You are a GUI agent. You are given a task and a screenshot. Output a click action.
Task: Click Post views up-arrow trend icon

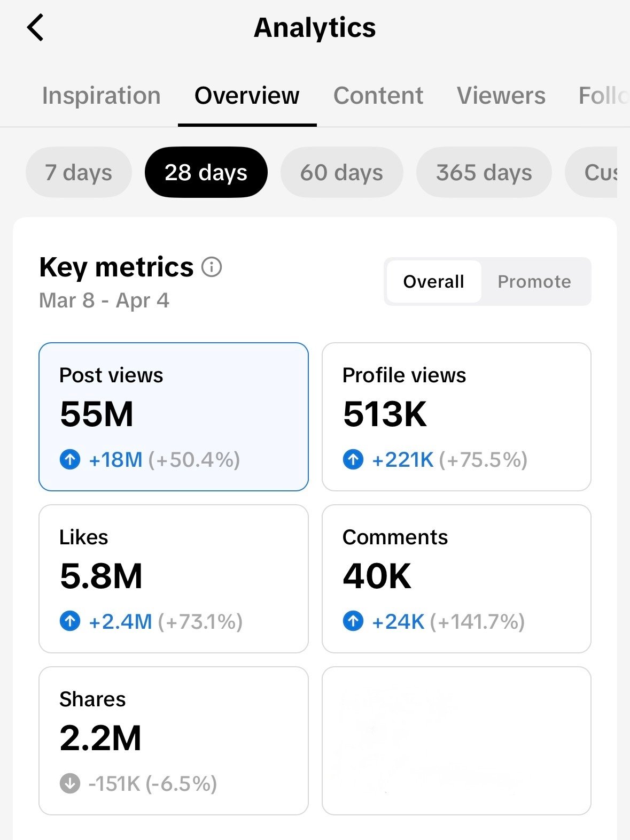click(x=70, y=459)
